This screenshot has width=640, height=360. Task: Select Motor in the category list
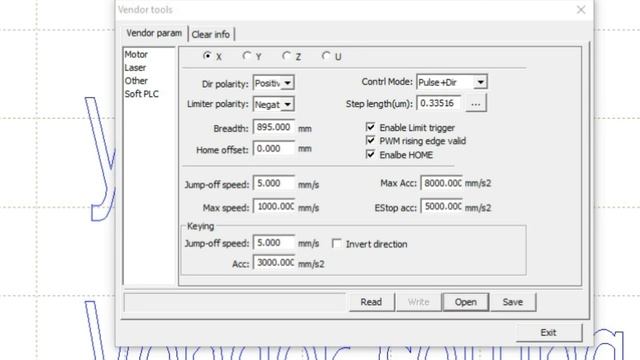(136, 54)
